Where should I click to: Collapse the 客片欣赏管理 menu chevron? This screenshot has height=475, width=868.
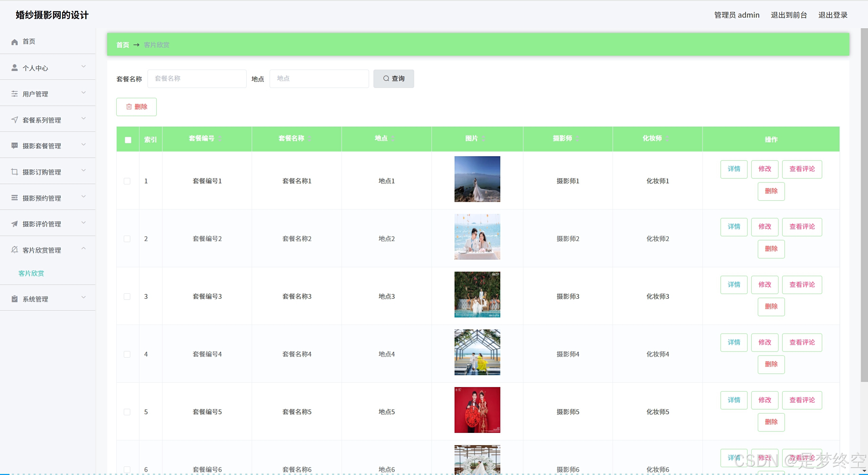point(83,249)
